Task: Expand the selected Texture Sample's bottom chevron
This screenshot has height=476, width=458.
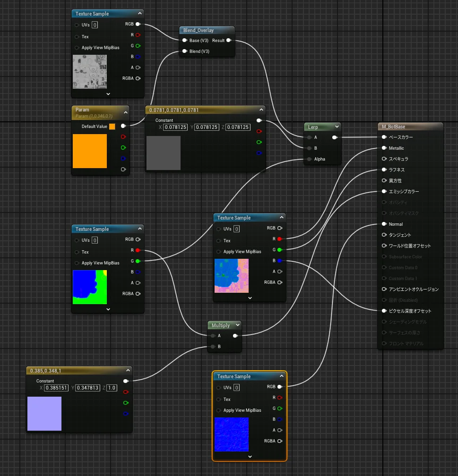Action: (250, 457)
